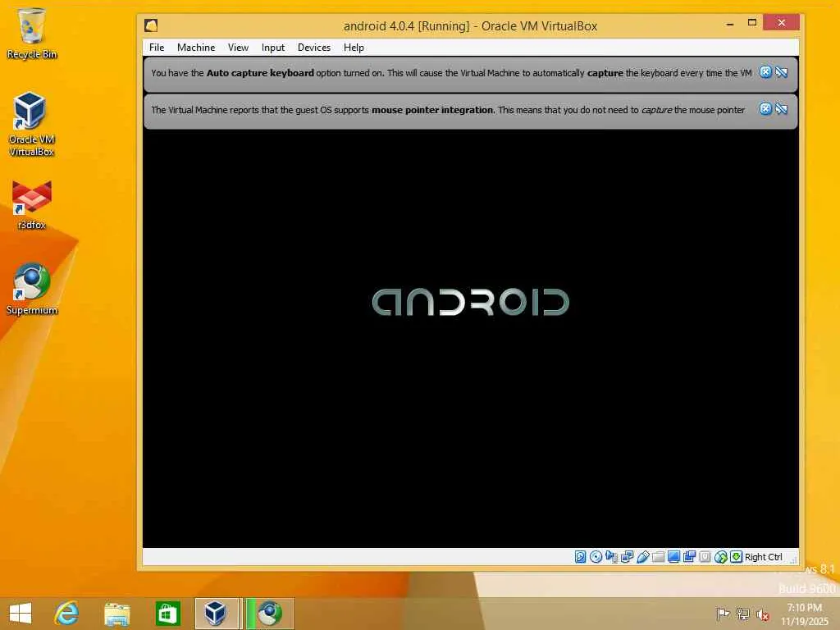
Task: Select the Oracle VM VirtualBox desktop shortcut
Action: click(32, 125)
